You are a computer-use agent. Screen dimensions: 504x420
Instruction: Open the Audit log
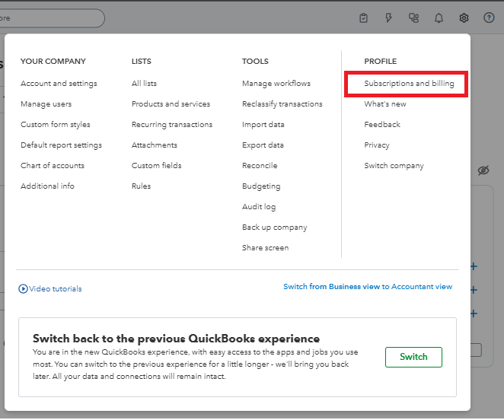coord(259,207)
